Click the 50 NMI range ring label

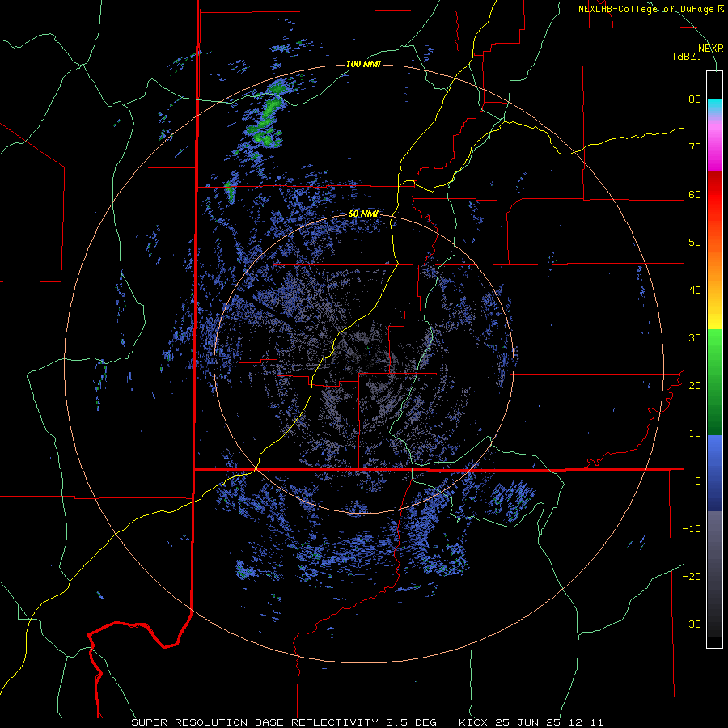coord(363,214)
